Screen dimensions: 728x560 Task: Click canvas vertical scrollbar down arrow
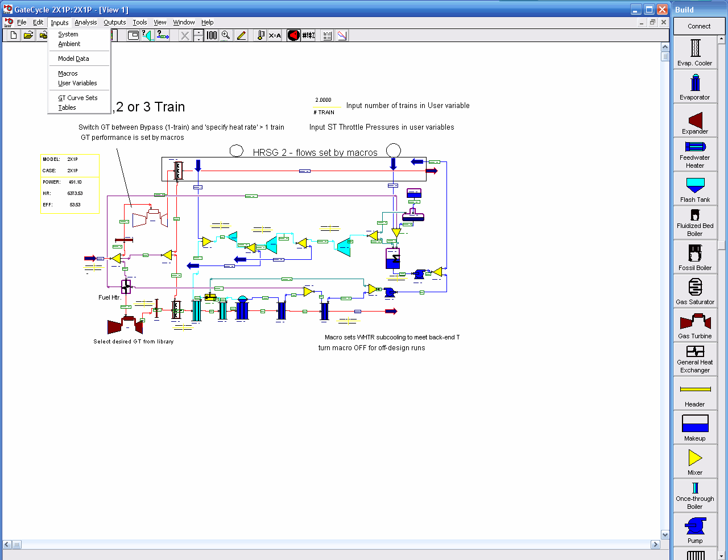[x=665, y=534]
